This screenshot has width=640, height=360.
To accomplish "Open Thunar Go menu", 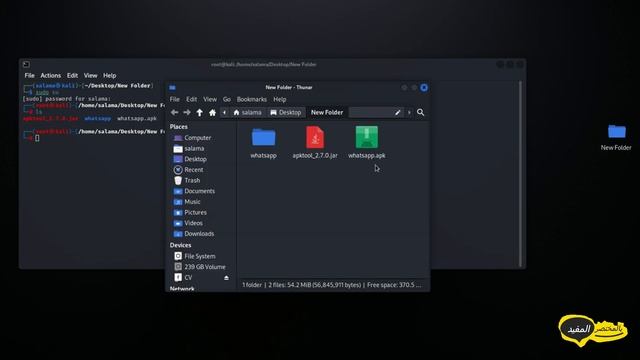I will [227, 99].
